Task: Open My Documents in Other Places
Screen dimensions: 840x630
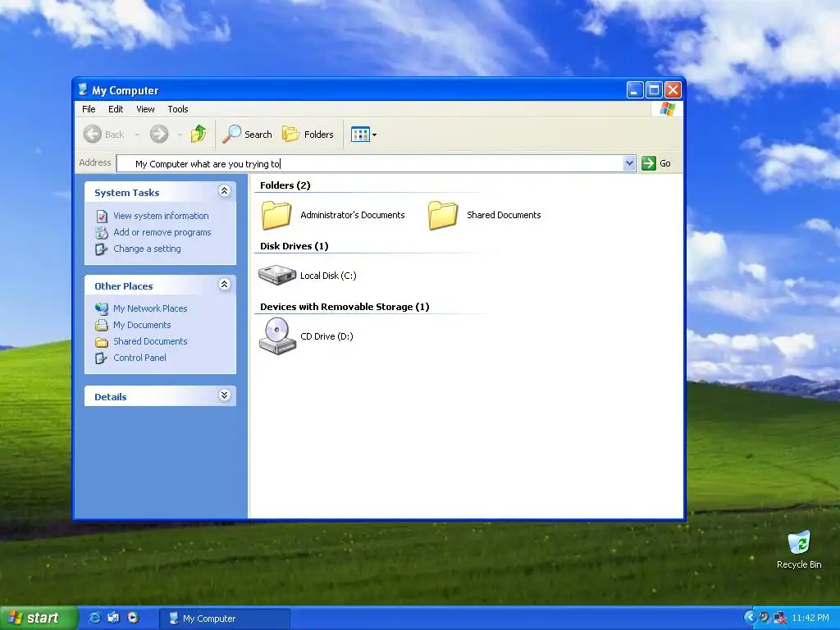Action: point(142,325)
